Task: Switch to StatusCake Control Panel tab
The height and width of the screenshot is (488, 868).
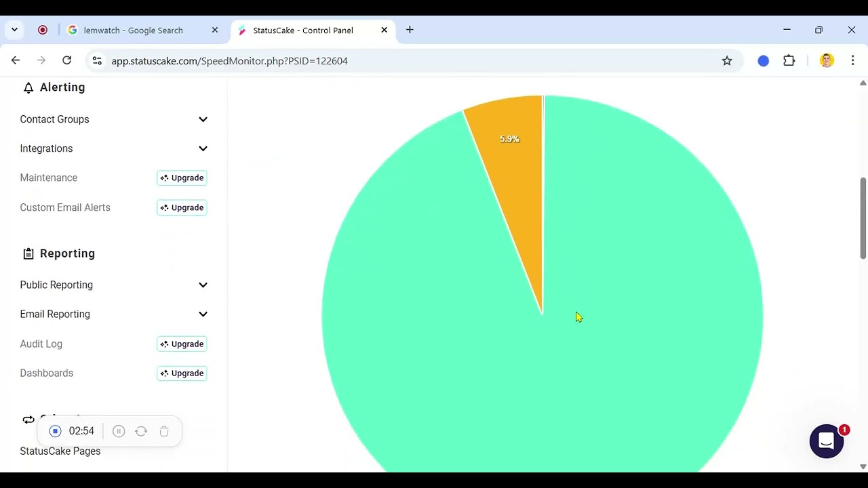Action: tap(313, 30)
